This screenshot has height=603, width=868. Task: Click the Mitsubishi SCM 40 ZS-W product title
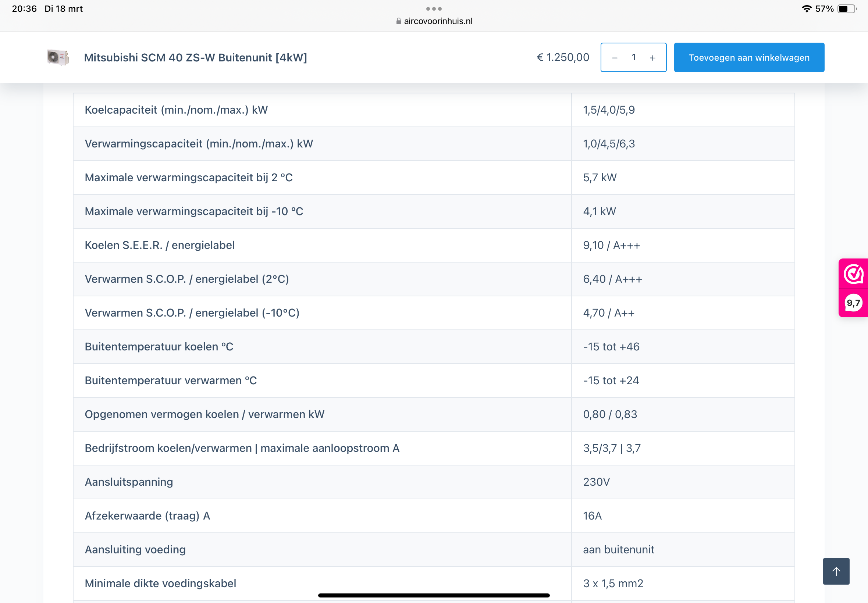coord(195,57)
